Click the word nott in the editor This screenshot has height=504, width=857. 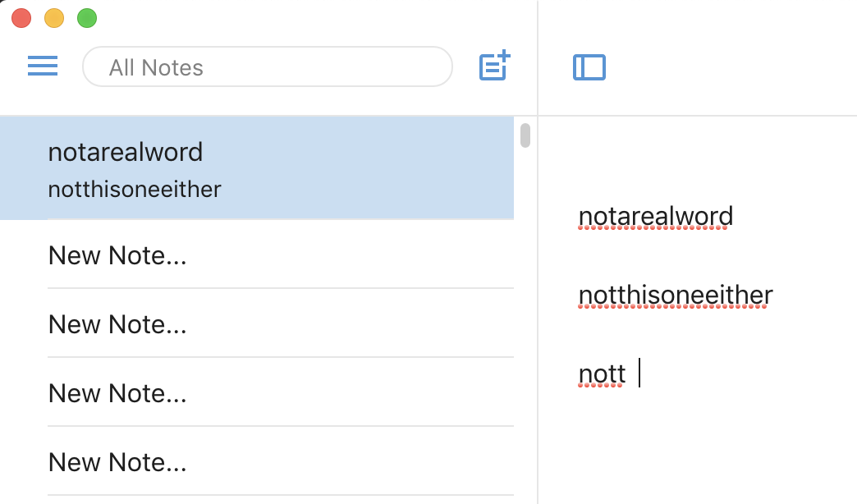(601, 373)
